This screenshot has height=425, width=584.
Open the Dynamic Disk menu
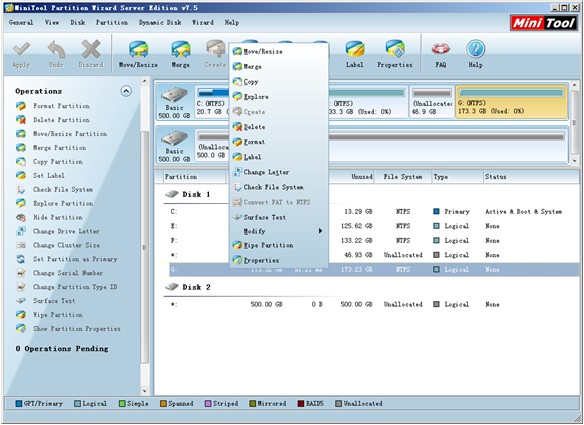[160, 22]
